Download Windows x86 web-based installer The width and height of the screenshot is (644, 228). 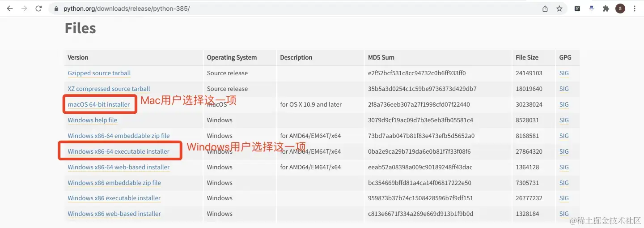(114, 214)
